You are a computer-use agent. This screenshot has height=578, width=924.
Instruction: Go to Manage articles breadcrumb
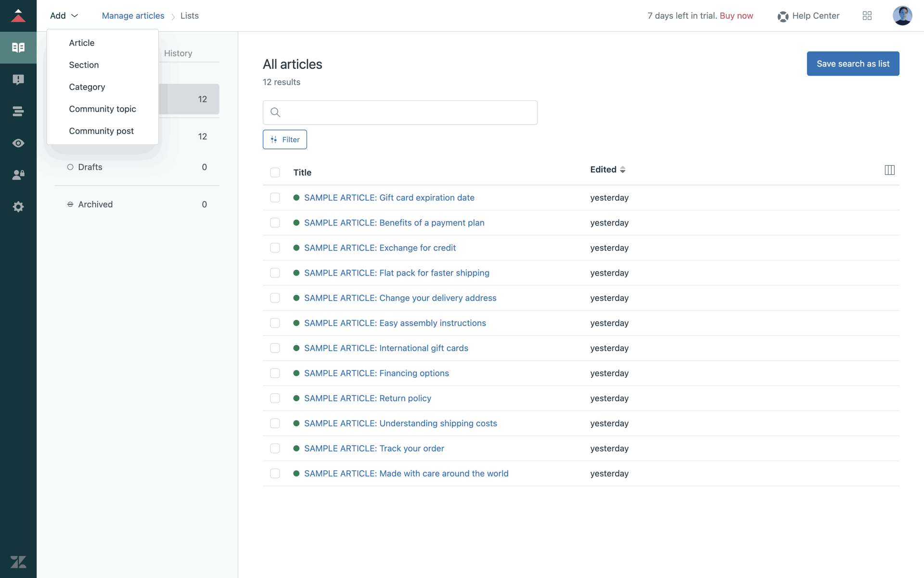point(133,15)
